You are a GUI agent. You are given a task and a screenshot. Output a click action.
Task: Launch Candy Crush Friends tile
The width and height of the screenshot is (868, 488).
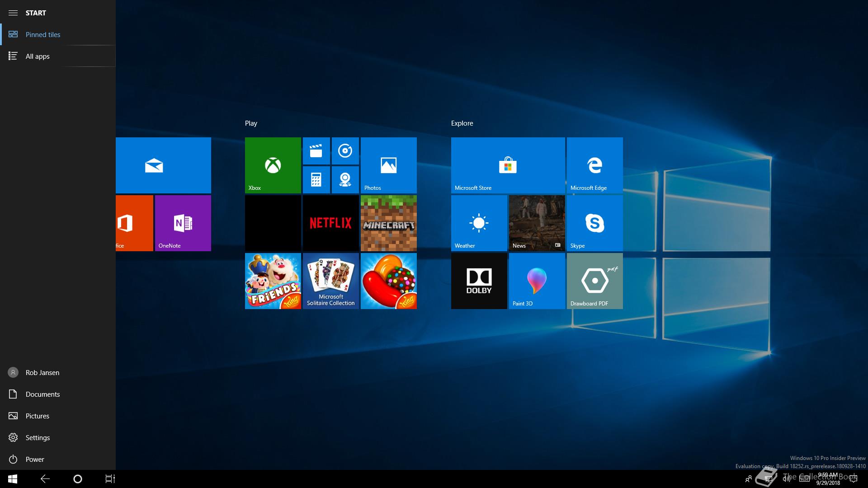[273, 281]
